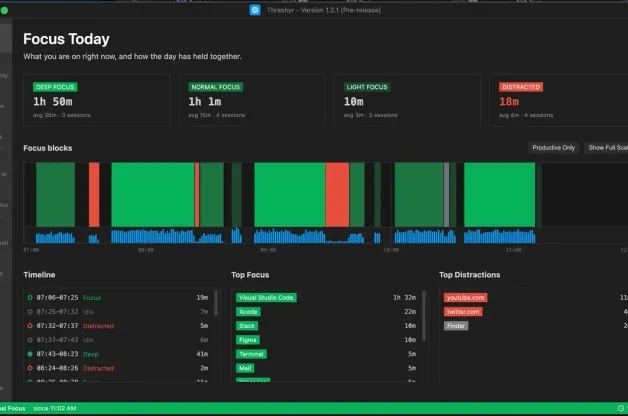Click the 07:06–07:25 time range text
This screenshot has width=628, height=416.
pos(57,297)
